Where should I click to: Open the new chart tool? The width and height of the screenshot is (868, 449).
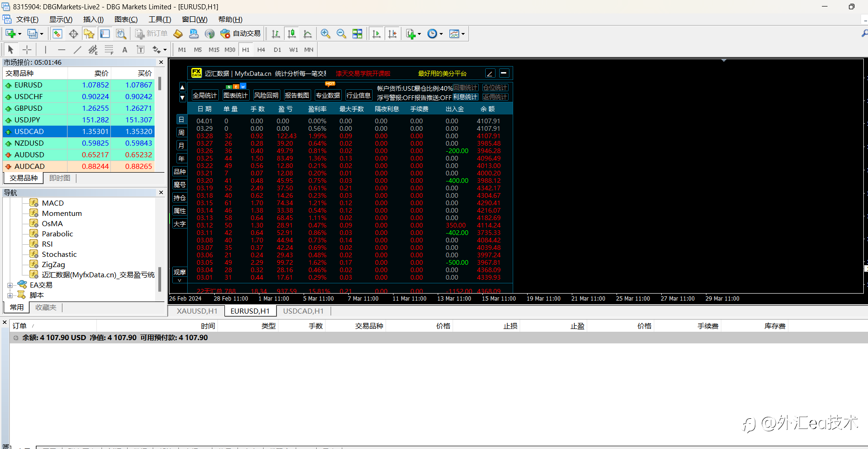(10, 34)
